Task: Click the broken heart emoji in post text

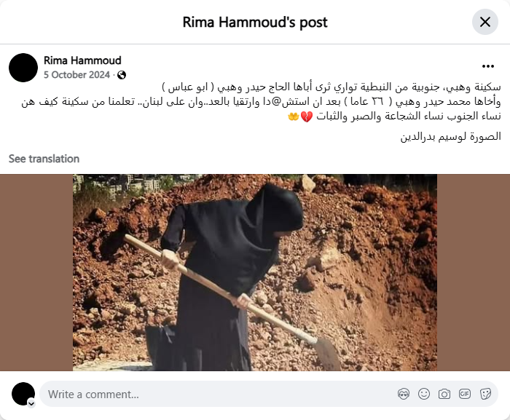Action: [x=307, y=116]
